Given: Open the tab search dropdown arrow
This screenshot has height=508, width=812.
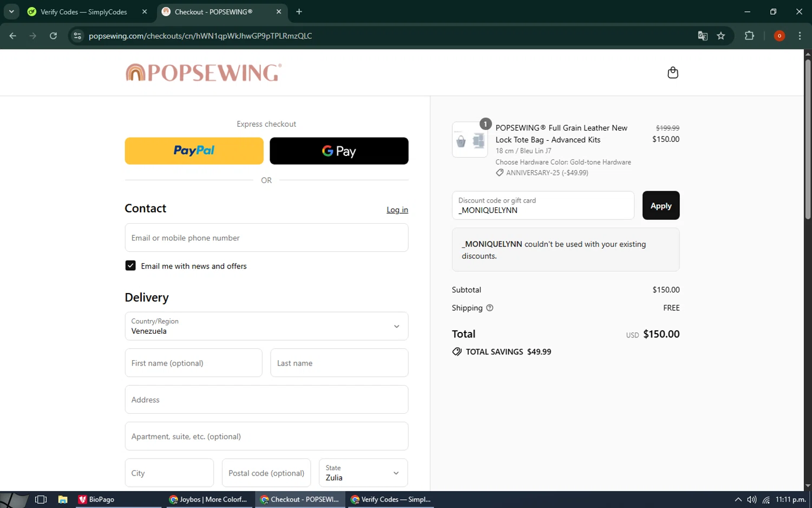Looking at the screenshot, I should pyautogui.click(x=11, y=11).
